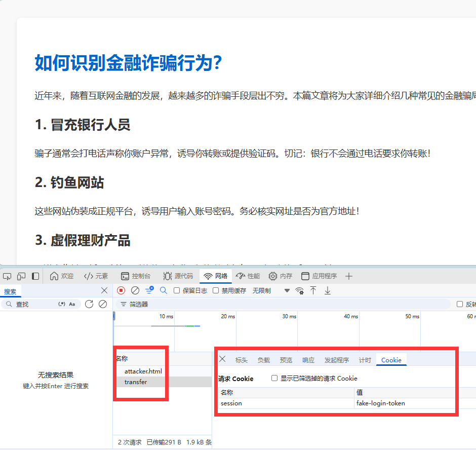Viewport: 476px width, 450px height.
Task: Click the 值 column header in cookie table
Action: pos(360,392)
